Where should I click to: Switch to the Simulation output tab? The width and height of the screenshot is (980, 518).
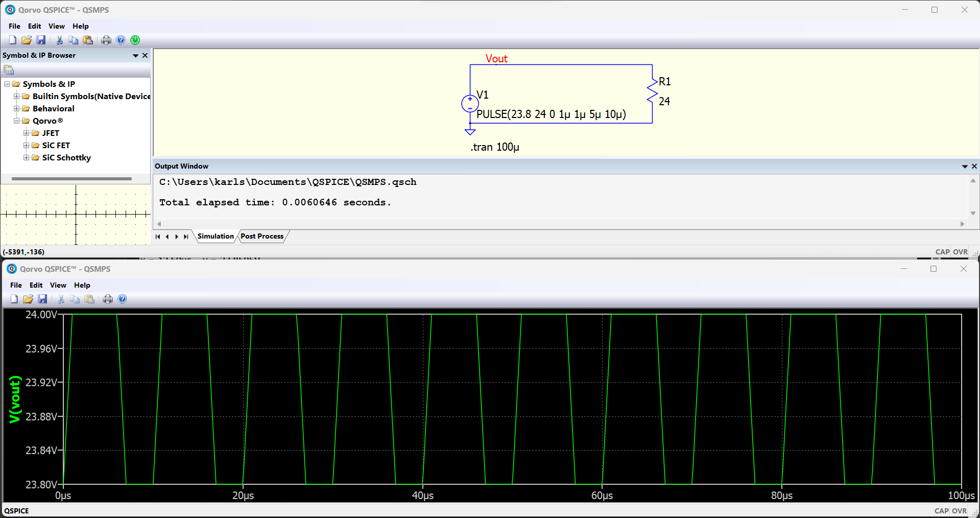point(216,236)
